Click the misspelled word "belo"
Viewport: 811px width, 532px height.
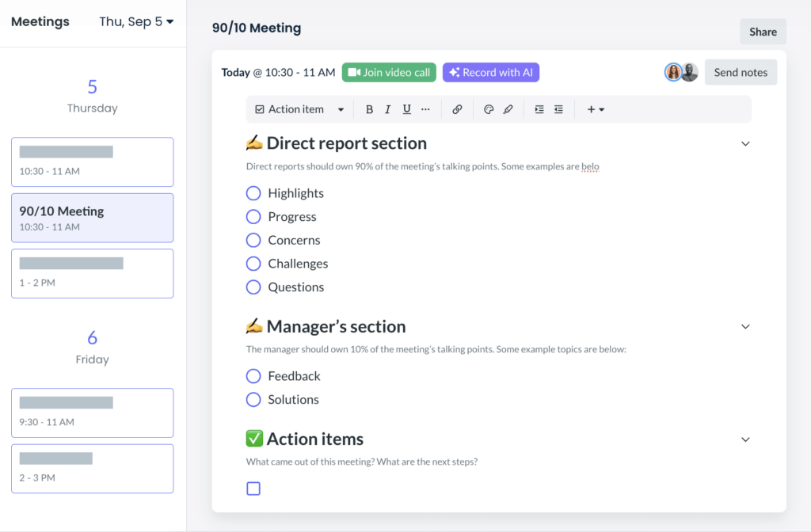[590, 166]
